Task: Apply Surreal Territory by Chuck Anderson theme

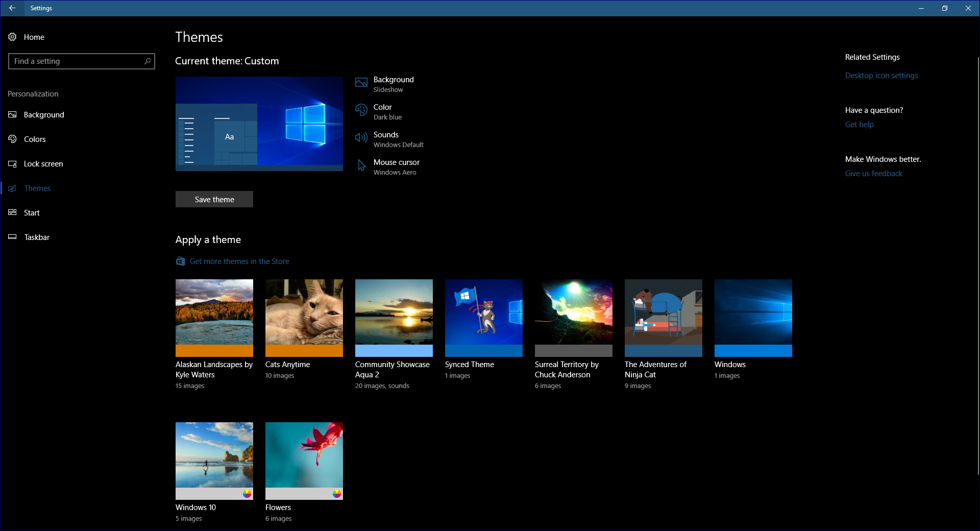Action: coord(574,318)
